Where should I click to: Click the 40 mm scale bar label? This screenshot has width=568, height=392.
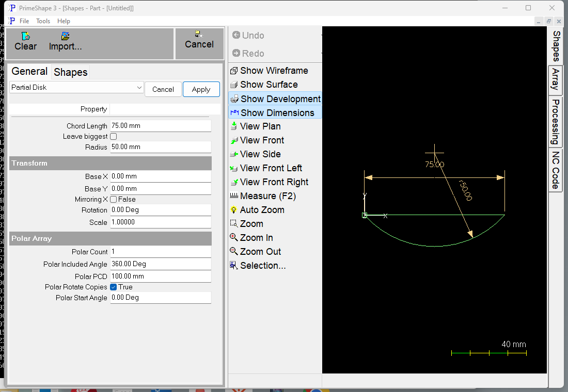click(514, 344)
